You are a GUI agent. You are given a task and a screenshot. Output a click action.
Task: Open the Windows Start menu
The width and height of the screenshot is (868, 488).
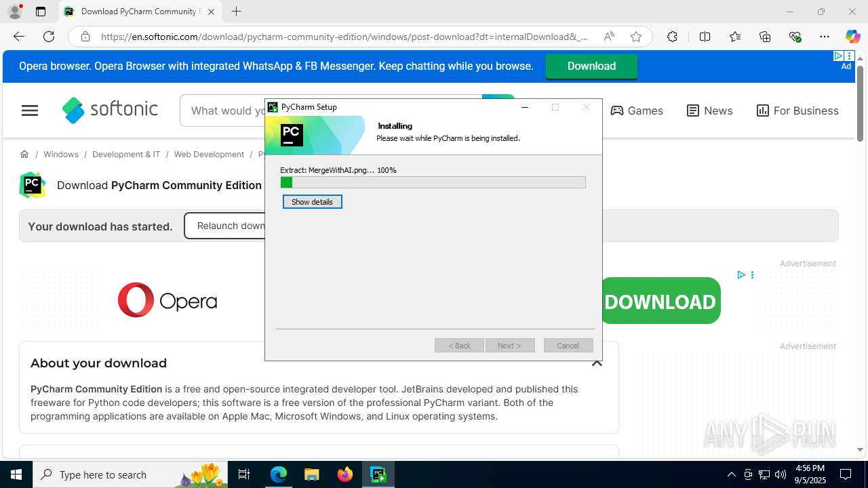pyautogui.click(x=16, y=474)
